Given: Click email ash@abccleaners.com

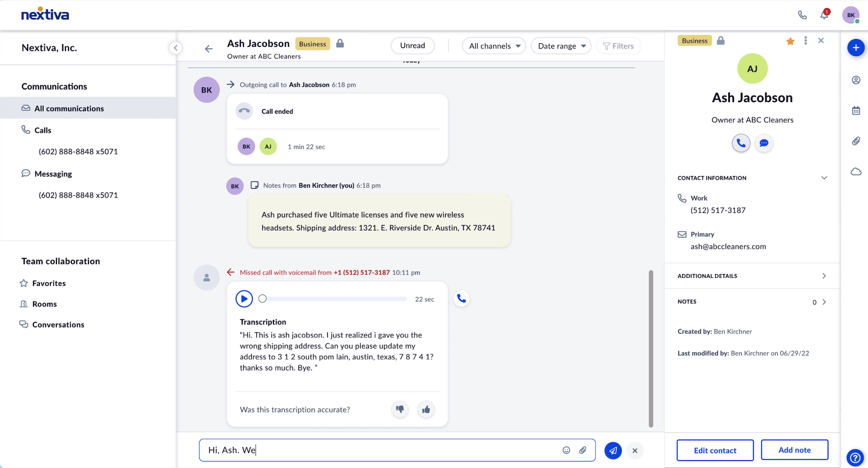Looking at the screenshot, I should point(728,247).
